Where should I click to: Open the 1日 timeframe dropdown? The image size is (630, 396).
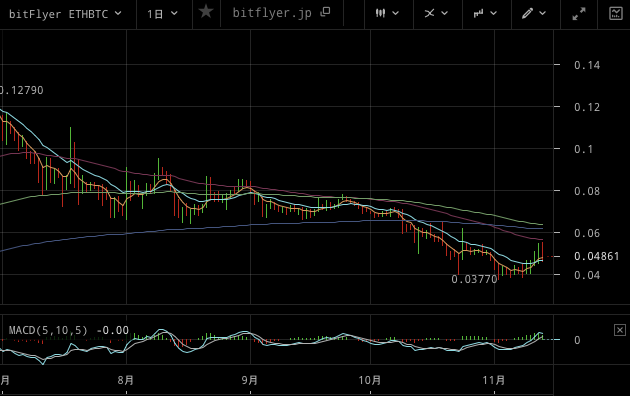tap(162, 14)
